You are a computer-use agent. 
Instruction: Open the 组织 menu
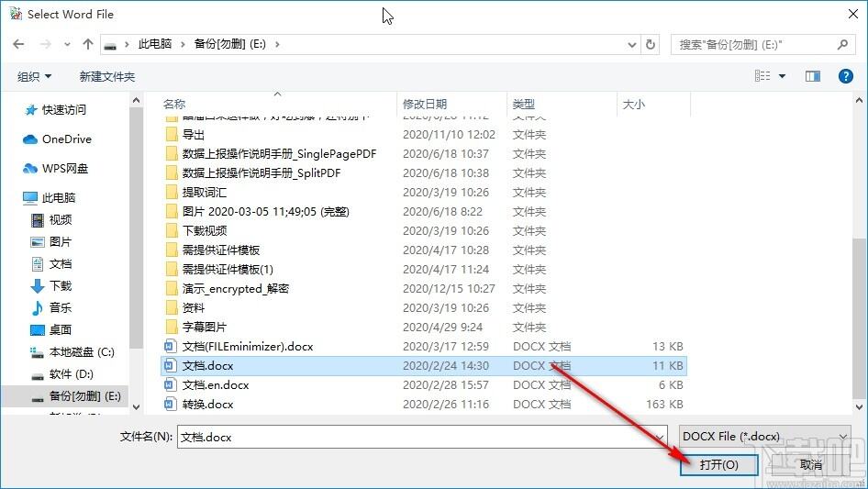[x=34, y=76]
